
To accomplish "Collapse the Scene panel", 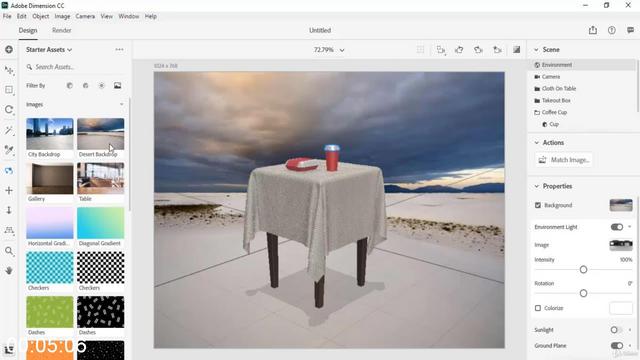I will coord(536,50).
